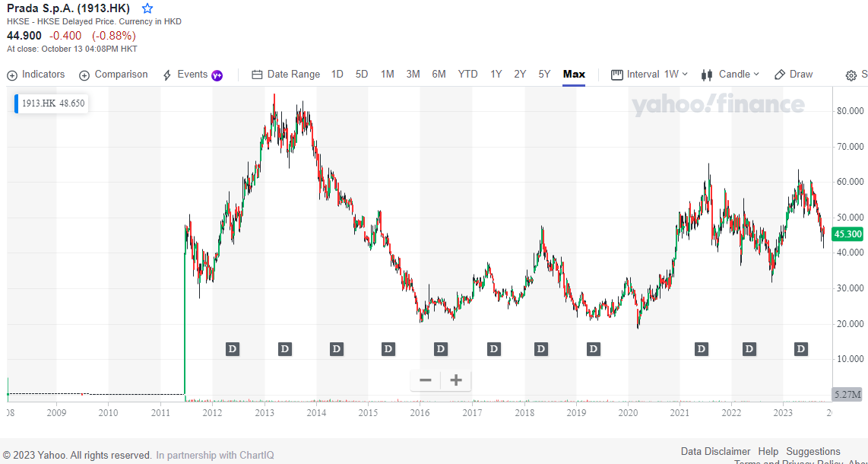Select the 1D time range

click(337, 75)
